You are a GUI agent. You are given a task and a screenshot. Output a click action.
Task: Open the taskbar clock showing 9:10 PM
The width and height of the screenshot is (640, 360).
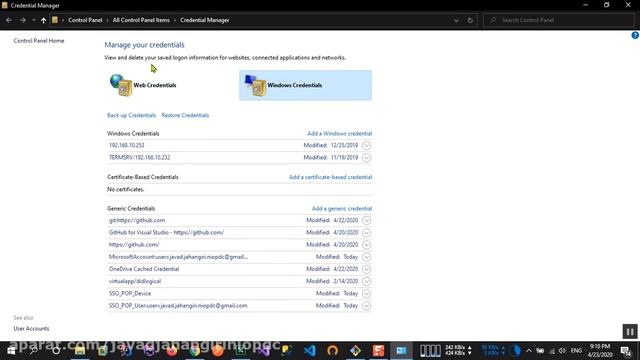(x=600, y=351)
